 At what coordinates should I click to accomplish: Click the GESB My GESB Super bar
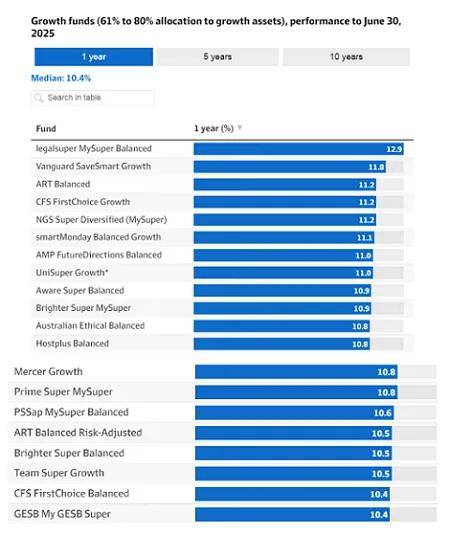[293, 514]
